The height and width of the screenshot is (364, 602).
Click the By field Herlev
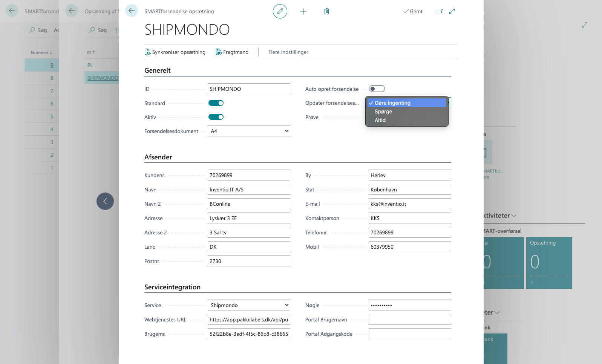(x=410, y=175)
